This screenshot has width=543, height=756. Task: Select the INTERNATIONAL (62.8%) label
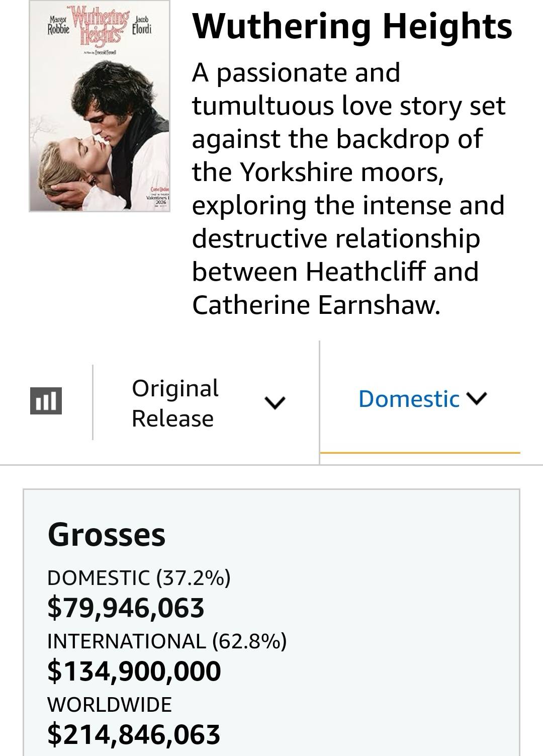coord(167,641)
